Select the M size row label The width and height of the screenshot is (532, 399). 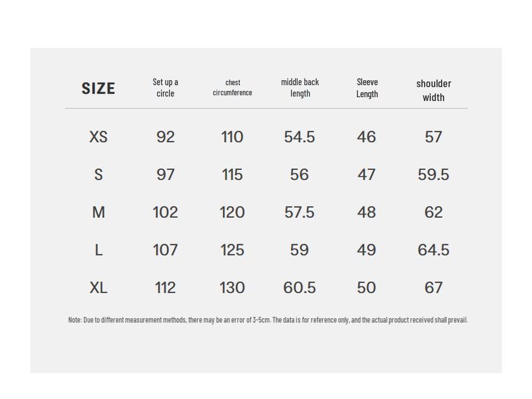[x=99, y=213]
